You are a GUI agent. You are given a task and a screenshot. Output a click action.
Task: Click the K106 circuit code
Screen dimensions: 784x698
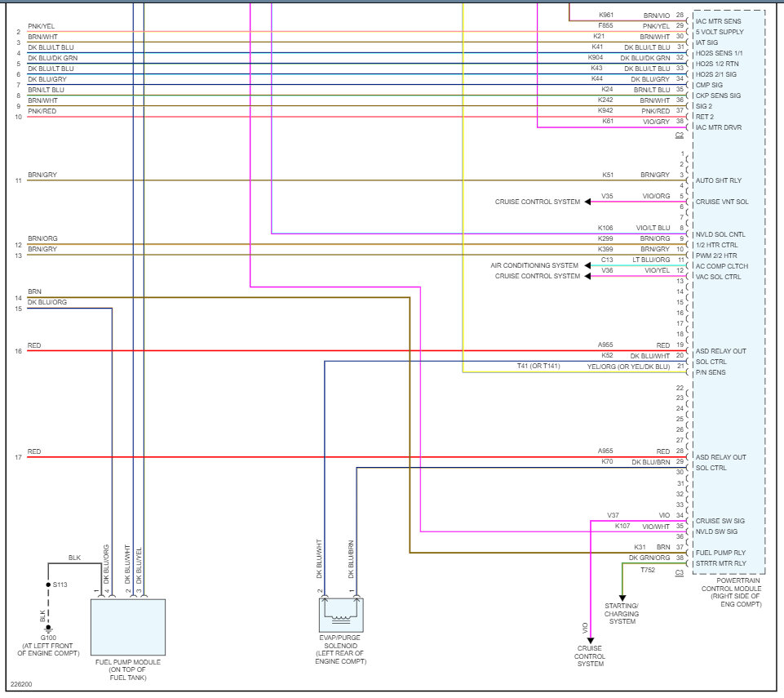(605, 228)
